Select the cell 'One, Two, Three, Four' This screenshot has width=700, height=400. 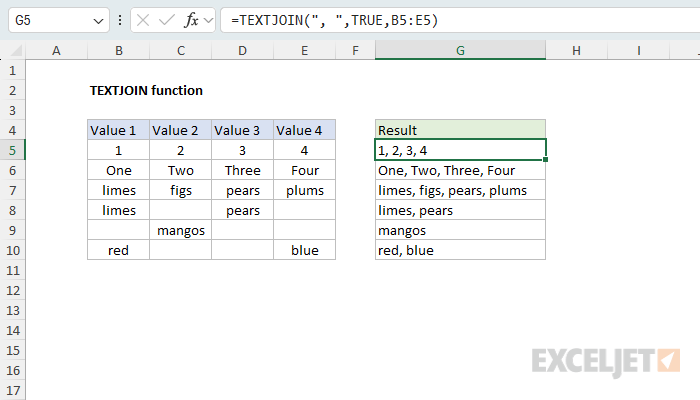pos(460,171)
